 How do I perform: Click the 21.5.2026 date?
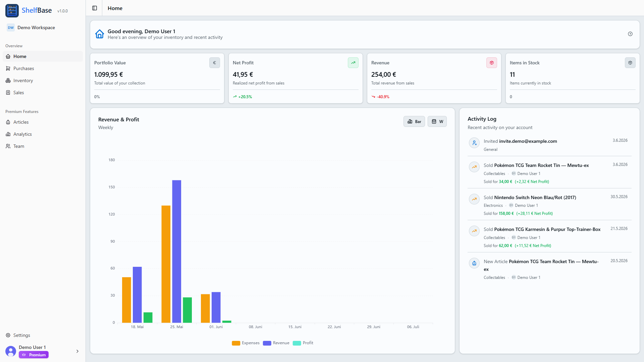tap(619, 229)
